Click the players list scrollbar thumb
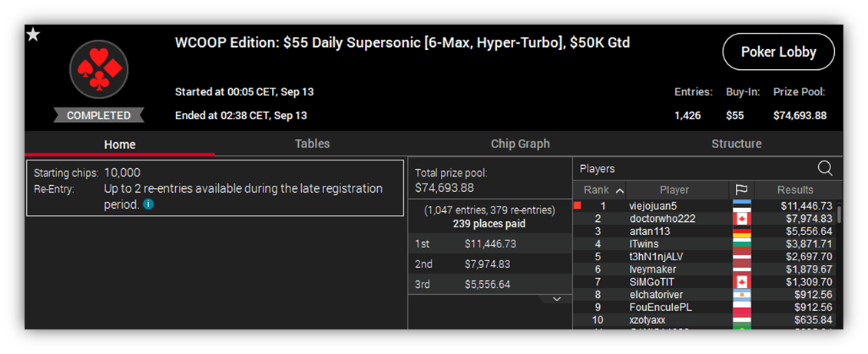 click(x=840, y=213)
